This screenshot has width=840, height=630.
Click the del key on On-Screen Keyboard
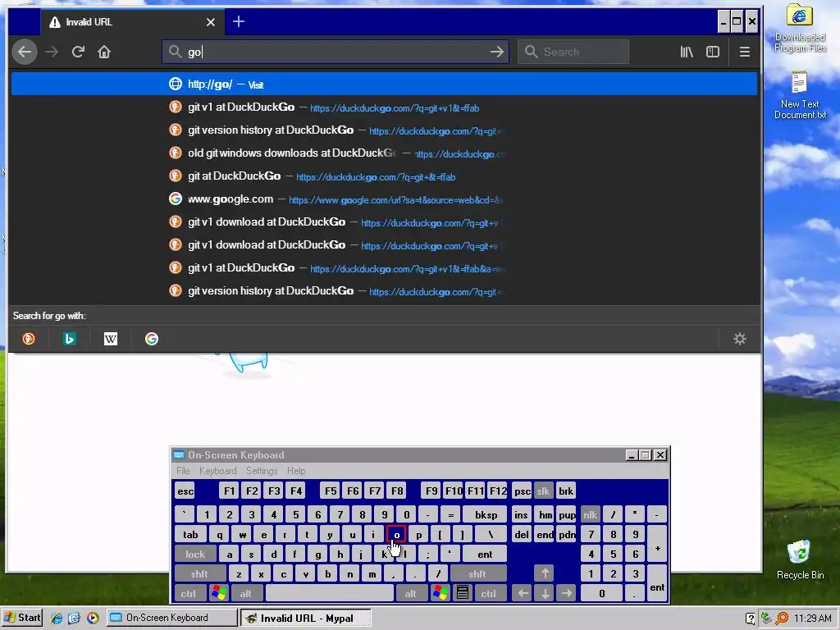click(521, 534)
